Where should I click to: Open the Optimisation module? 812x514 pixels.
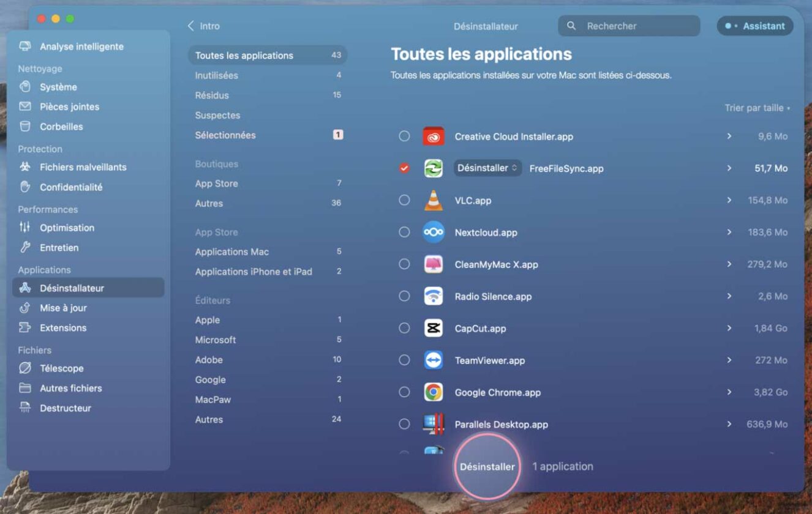66,228
